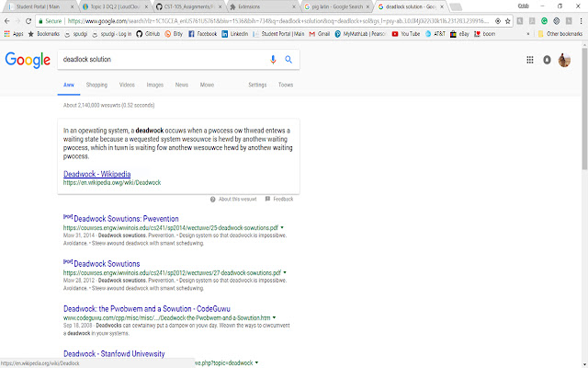Open the search Tools options

click(286, 85)
